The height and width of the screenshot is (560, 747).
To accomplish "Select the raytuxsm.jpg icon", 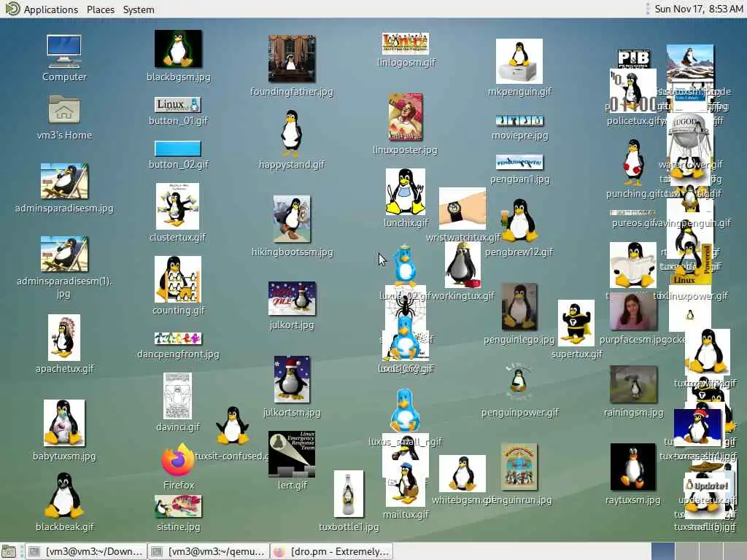I will [632, 467].
